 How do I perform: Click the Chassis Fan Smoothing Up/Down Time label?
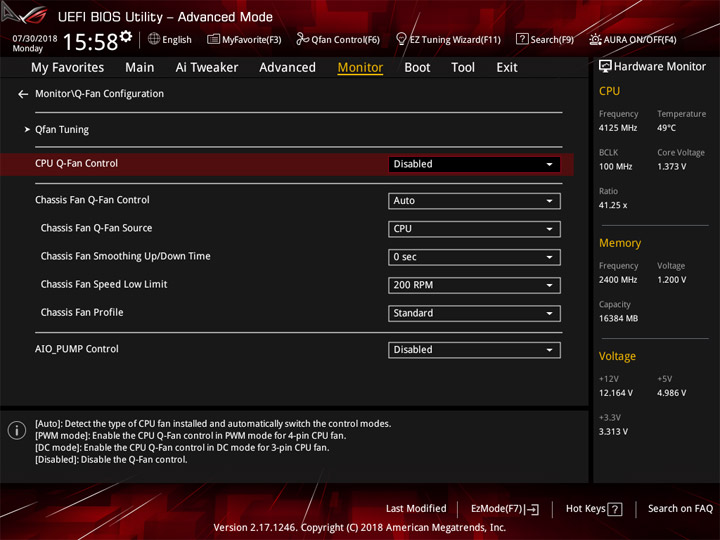click(125, 256)
